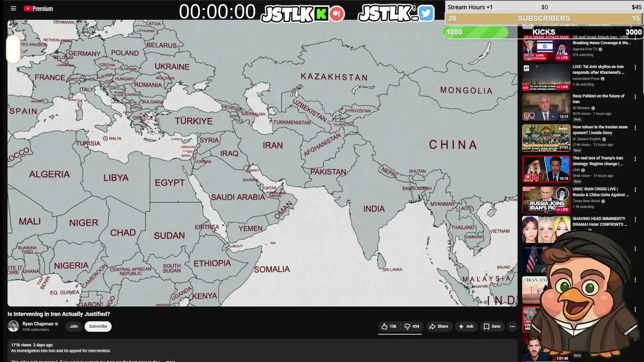Viewport: 644px width, 362px height.
Task: Open options menu for Tel Aviv skyline video
Action: click(x=635, y=68)
